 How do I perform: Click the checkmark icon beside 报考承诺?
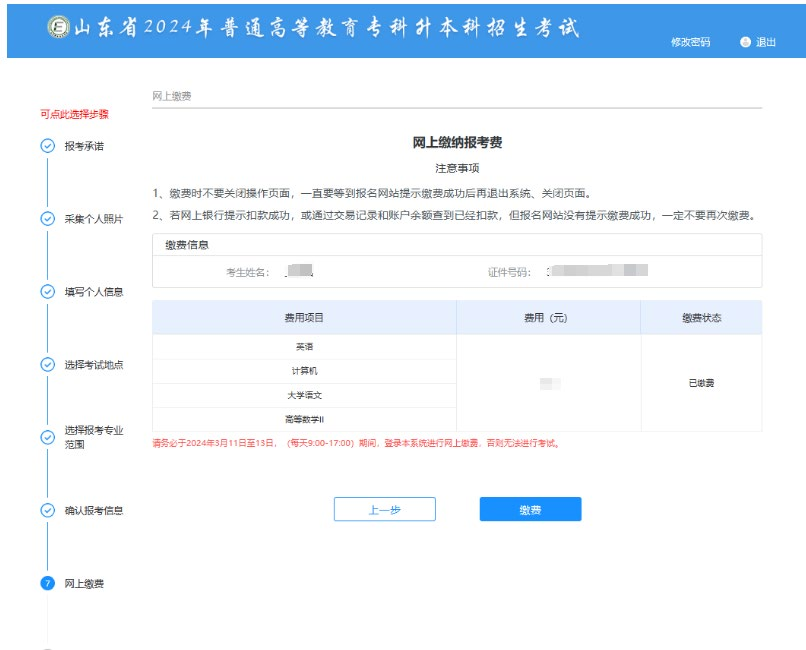click(x=47, y=146)
